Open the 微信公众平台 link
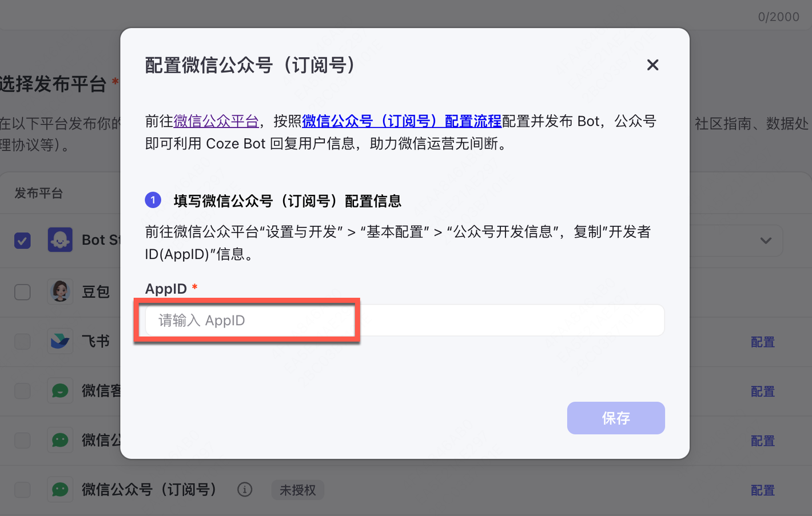The width and height of the screenshot is (812, 516). click(216, 121)
